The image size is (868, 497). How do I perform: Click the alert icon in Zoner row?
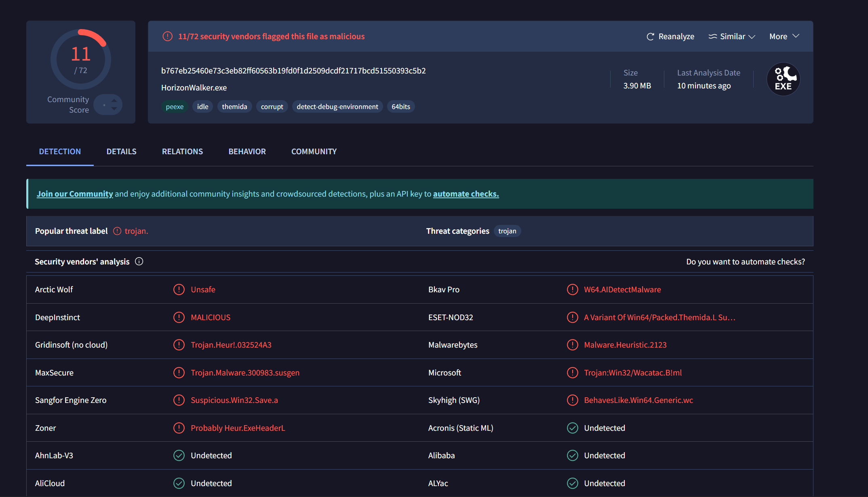pyautogui.click(x=179, y=428)
